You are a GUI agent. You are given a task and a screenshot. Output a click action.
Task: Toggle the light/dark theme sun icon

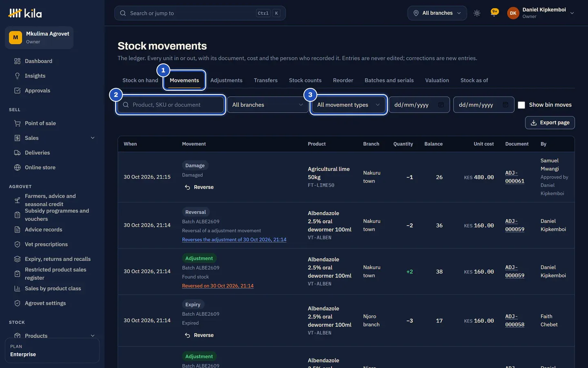[477, 13]
